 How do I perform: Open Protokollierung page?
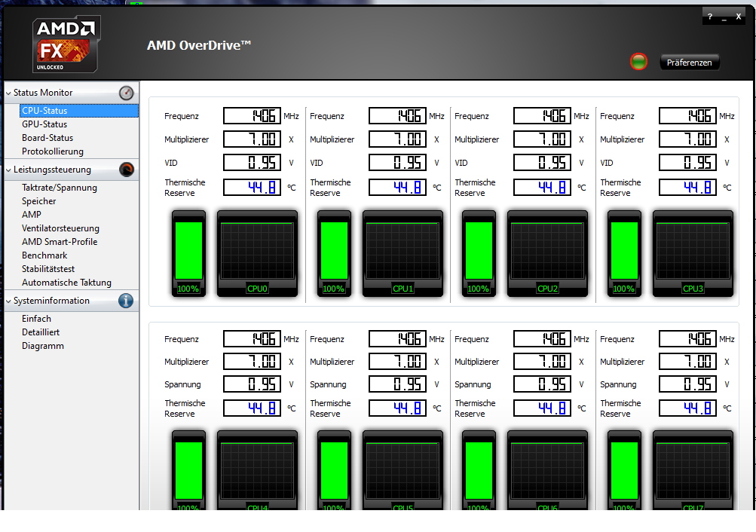53,151
